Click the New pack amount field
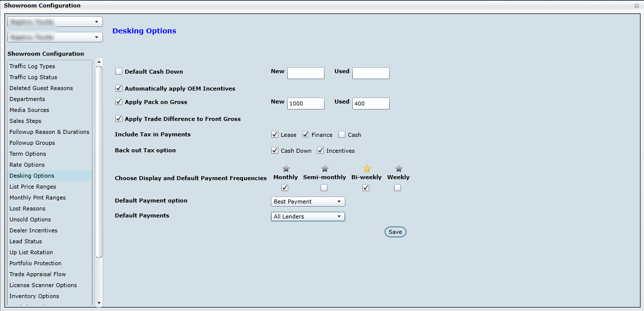The width and height of the screenshot is (644, 311). click(306, 104)
